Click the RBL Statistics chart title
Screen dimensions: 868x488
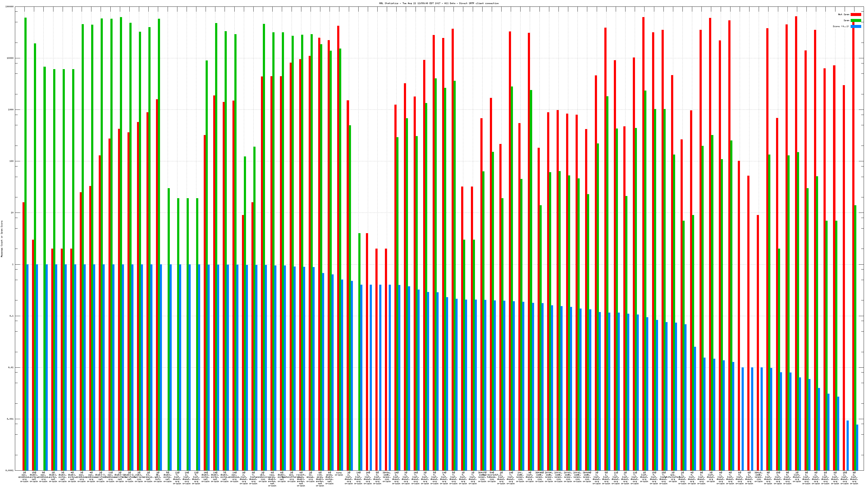pos(439,3)
